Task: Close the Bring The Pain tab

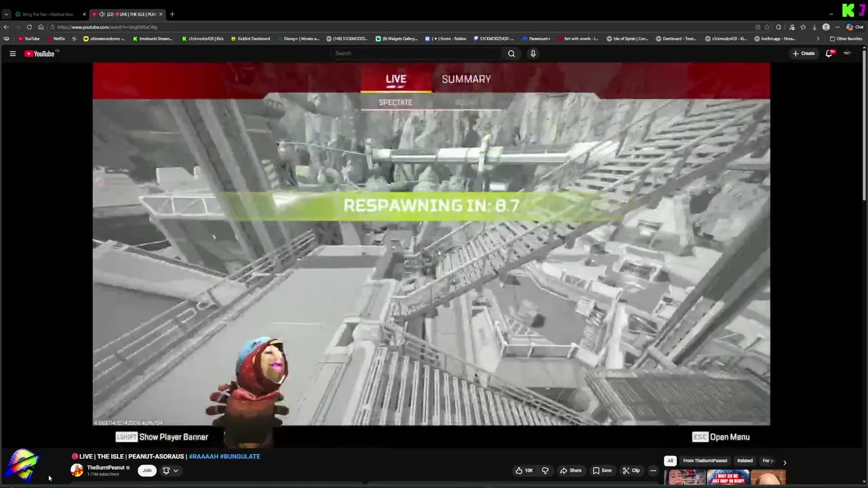Action: click(84, 14)
